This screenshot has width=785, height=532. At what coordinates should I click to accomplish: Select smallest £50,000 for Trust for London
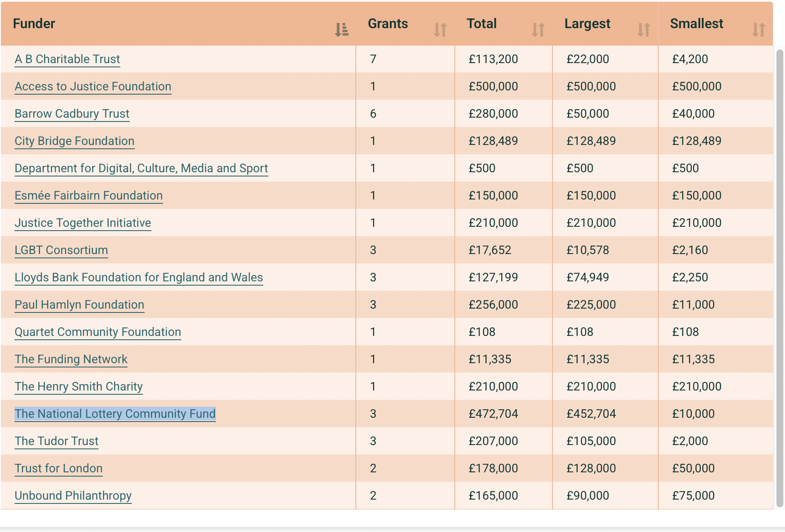[x=693, y=468]
